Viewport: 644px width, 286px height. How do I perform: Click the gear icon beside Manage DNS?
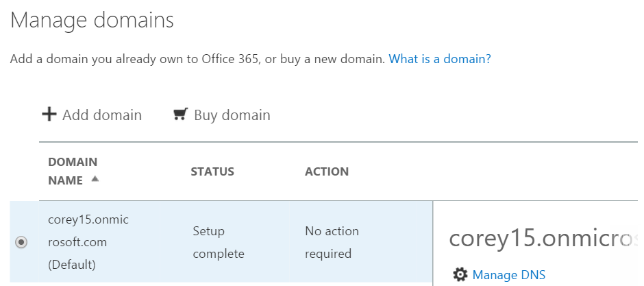(460, 274)
